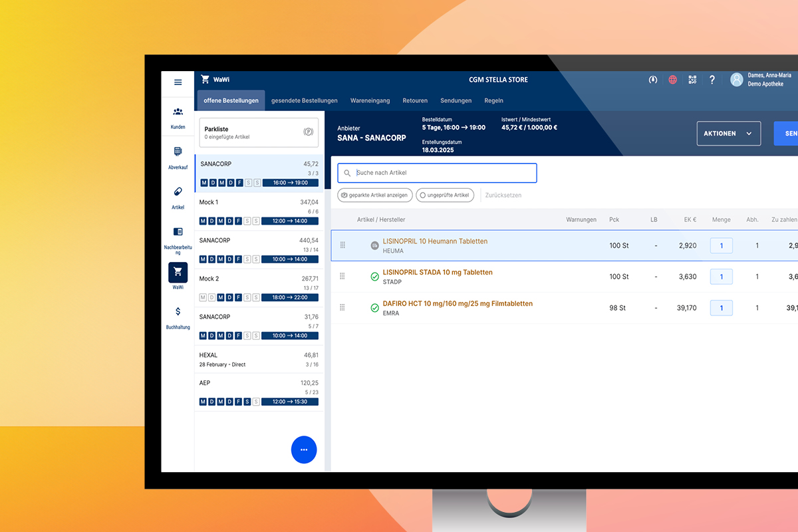Focus the Suche nach Artikel field
The image size is (798, 532).
point(437,173)
